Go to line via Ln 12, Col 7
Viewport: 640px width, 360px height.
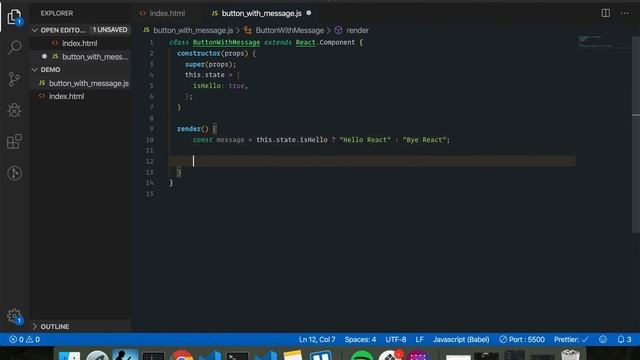pyautogui.click(x=317, y=339)
